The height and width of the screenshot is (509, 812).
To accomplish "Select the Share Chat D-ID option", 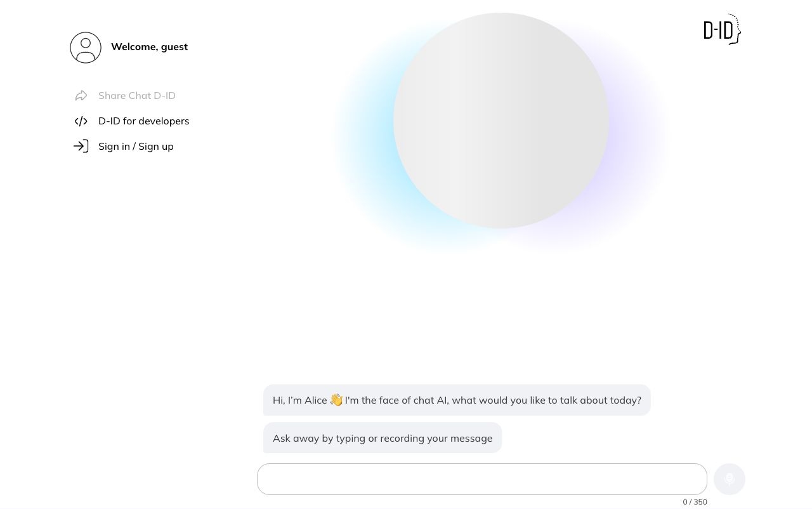I will (137, 95).
